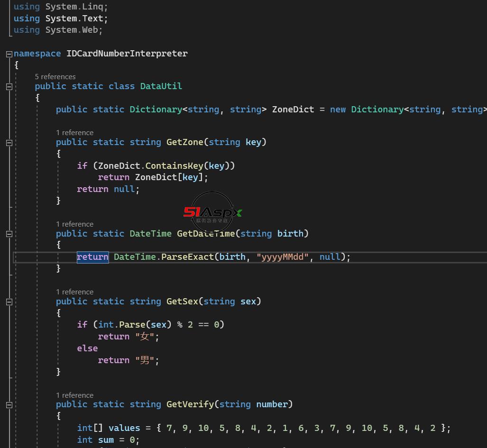Collapse the GetZone method body
The image size is (487, 448).
pyautogui.click(x=9, y=143)
